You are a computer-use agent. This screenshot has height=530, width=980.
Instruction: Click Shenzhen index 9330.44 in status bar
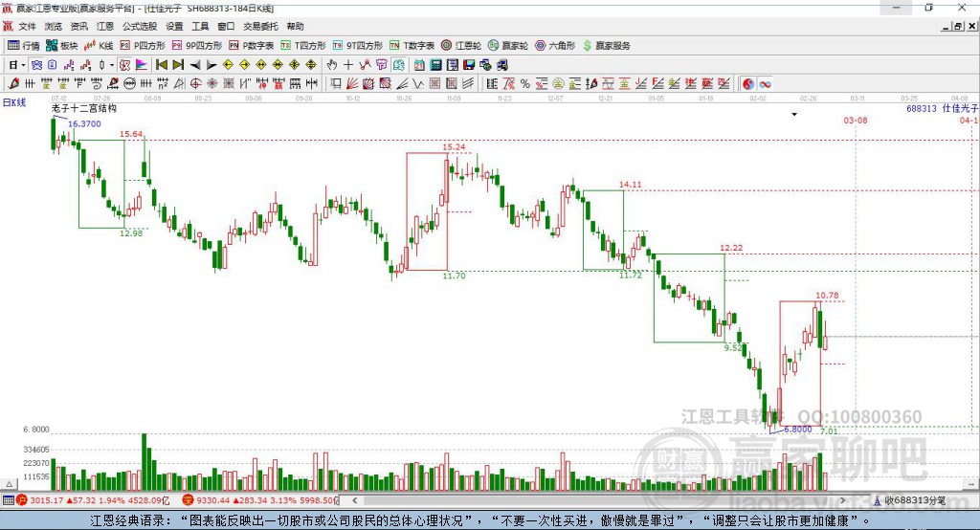tap(213, 500)
